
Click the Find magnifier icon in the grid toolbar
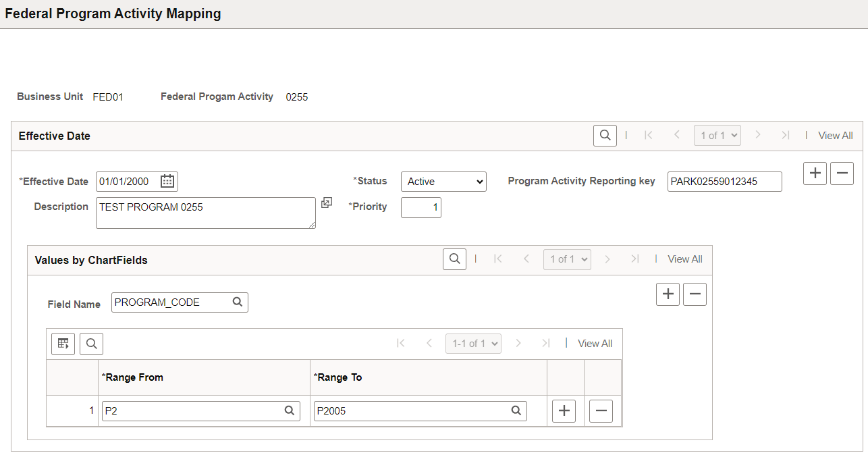[91, 344]
